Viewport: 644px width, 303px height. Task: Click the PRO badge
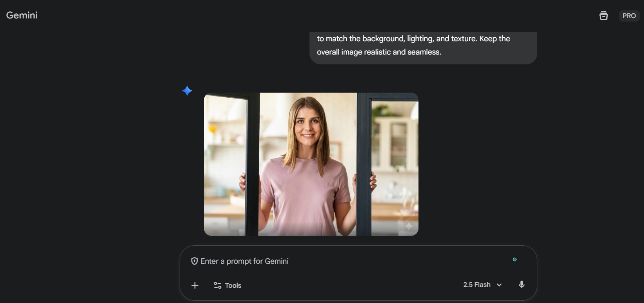[629, 16]
